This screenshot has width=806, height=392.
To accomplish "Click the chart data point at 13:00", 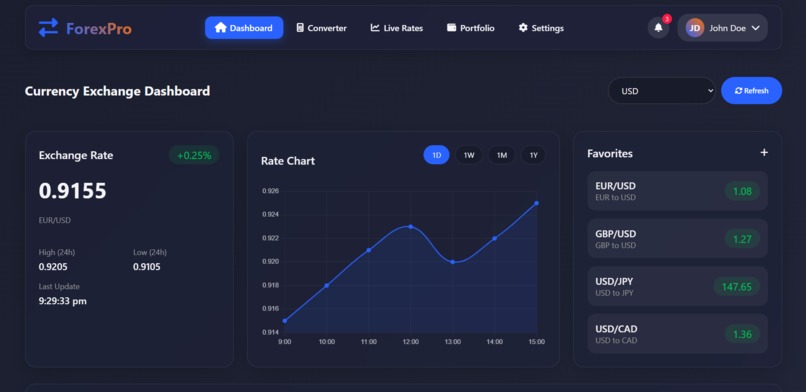I will click(452, 262).
